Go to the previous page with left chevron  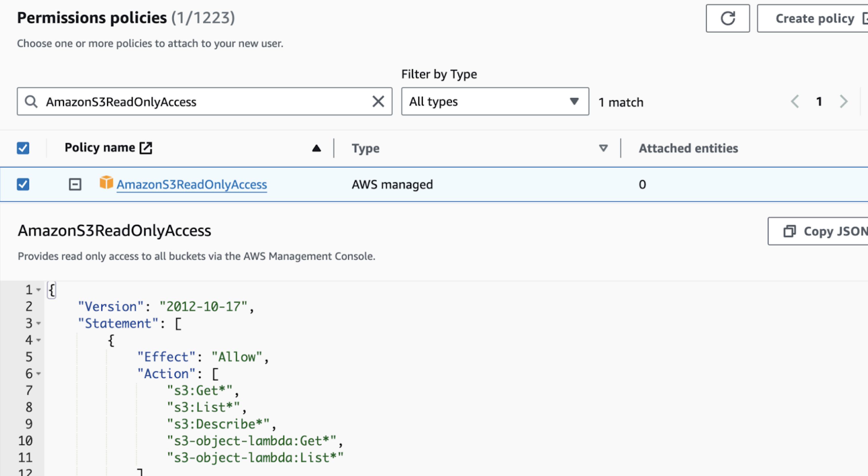pos(795,101)
